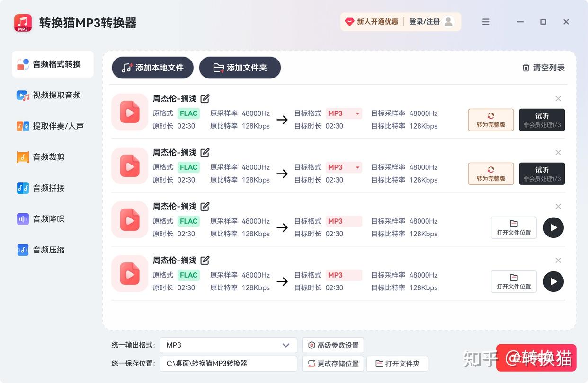Open the 统一输出格式 MP3 dropdown
The height and width of the screenshot is (383, 588).
[x=228, y=346]
